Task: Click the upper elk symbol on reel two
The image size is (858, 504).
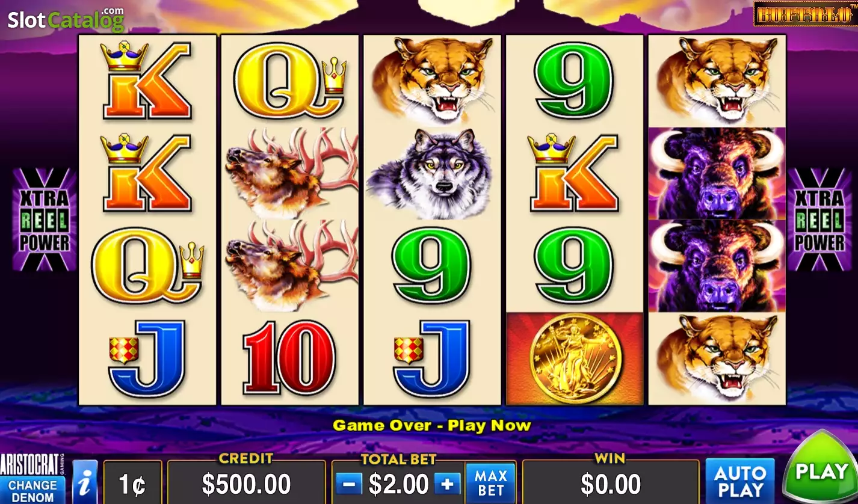Action: click(290, 173)
